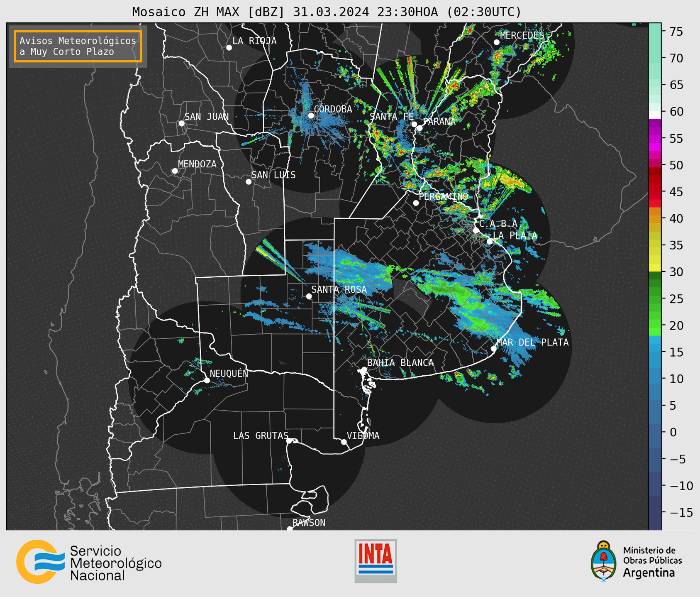Click the LA PLATA city marker dot

(x=490, y=242)
